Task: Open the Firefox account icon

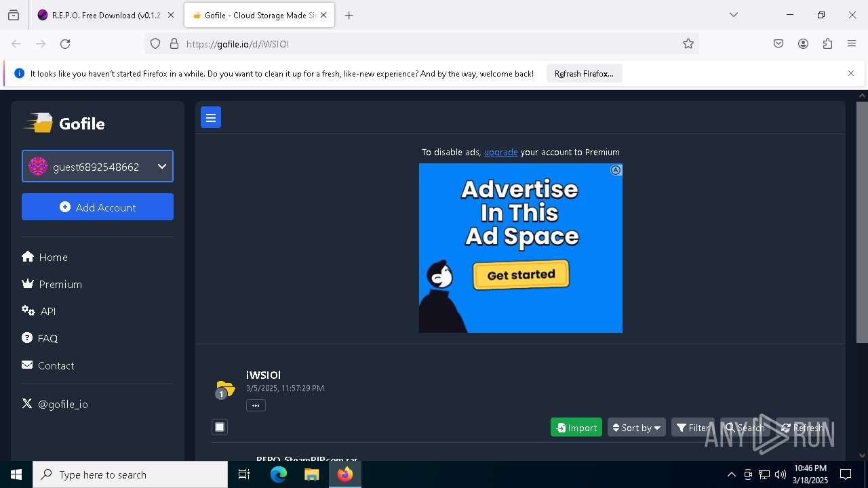Action: pyautogui.click(x=803, y=44)
